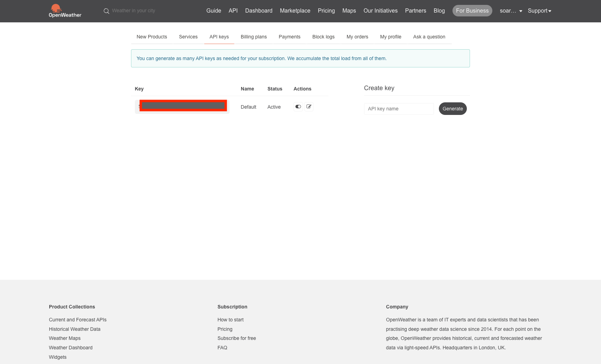The width and height of the screenshot is (601, 364).
Task: Click the How to start footer link
Action: [x=230, y=320]
